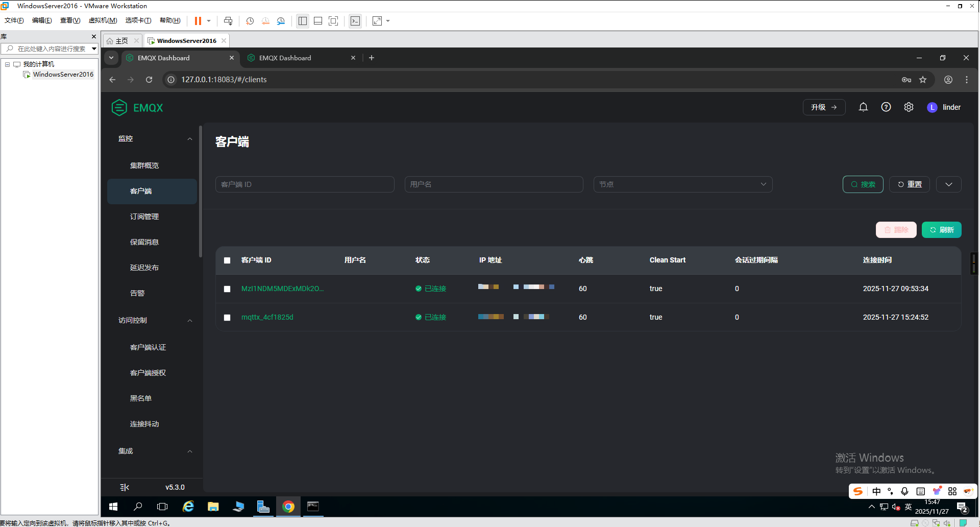Open VMware power options dropdown arrow
The width and height of the screenshot is (980, 527).
pos(209,21)
